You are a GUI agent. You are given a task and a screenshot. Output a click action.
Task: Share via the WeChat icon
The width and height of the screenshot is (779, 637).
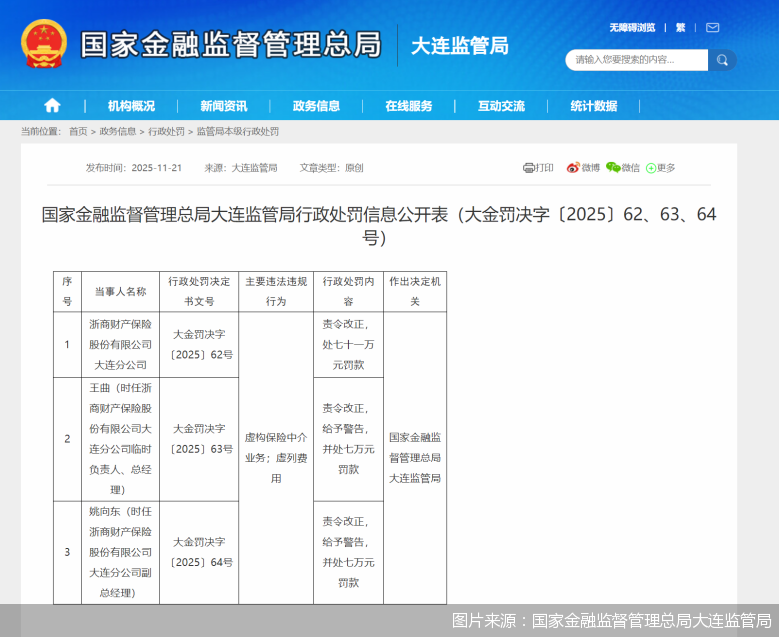(x=613, y=168)
